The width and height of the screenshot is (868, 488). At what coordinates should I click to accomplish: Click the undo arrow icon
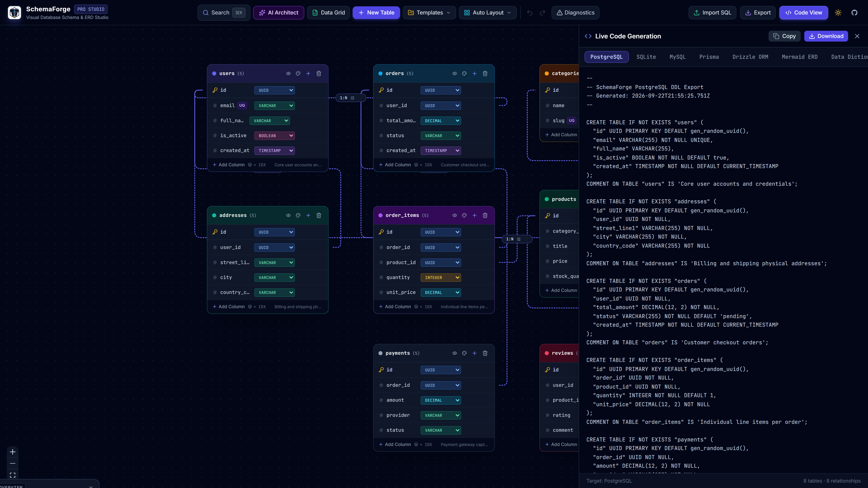530,12
